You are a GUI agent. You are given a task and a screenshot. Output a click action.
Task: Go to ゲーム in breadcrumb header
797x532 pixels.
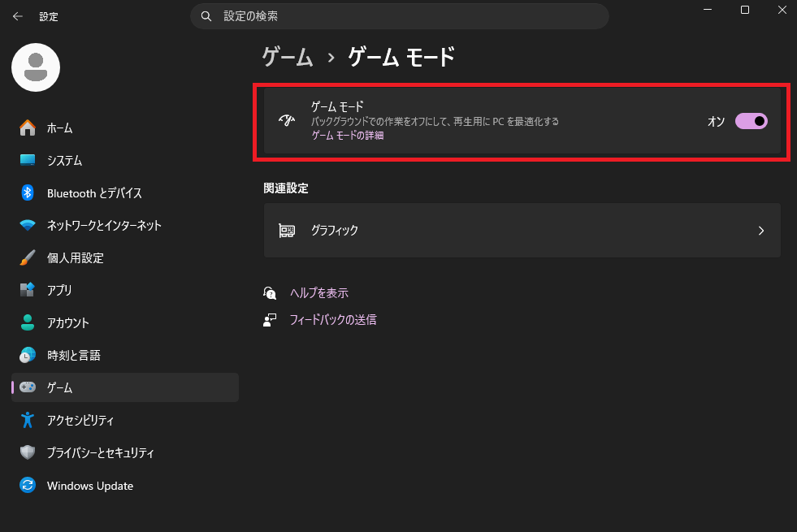[288, 57]
